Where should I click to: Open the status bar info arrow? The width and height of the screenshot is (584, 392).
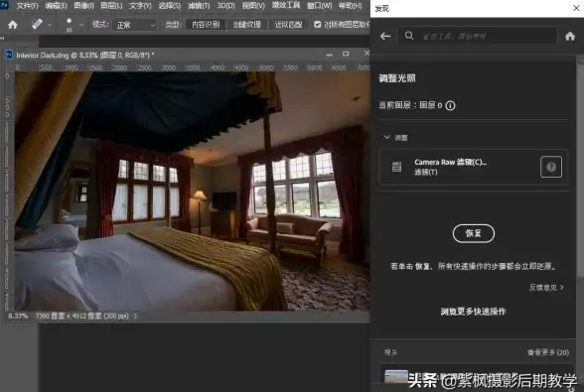click(x=135, y=316)
